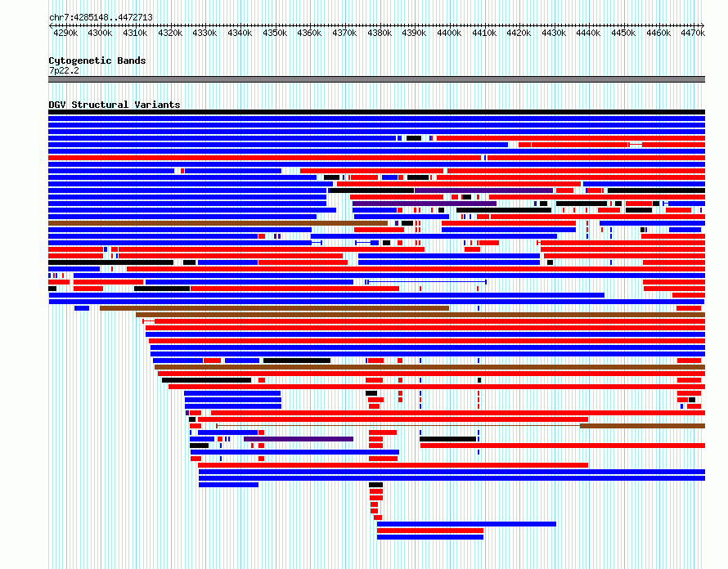Select the 4310k ruler tick label
Viewport: 728px width, 569px height.
[x=135, y=33]
